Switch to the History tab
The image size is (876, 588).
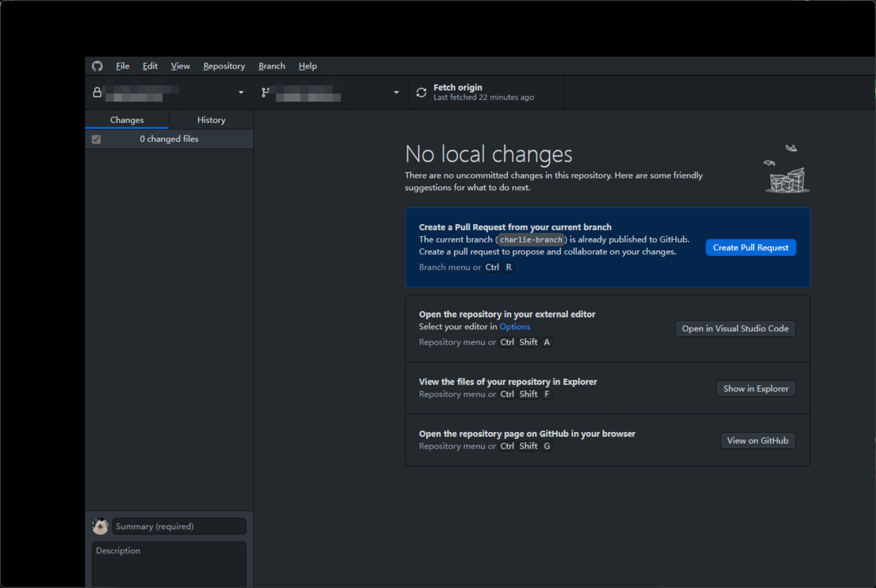click(211, 120)
